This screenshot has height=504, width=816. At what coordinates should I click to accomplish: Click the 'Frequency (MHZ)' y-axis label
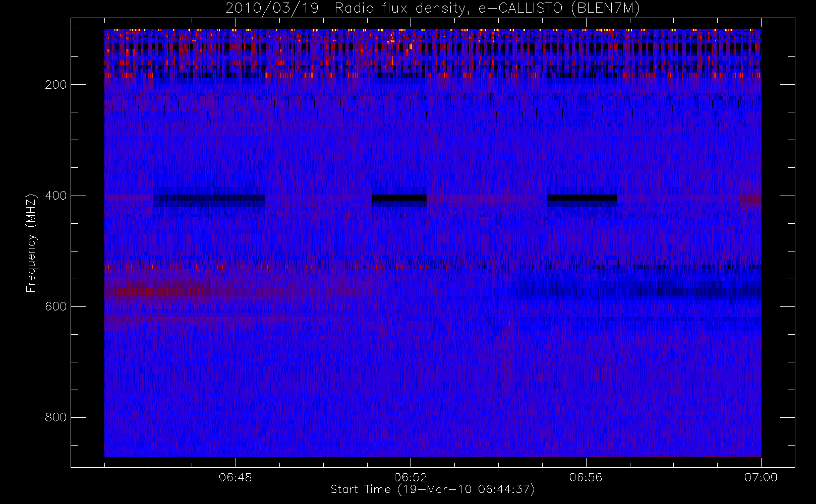(x=31, y=243)
